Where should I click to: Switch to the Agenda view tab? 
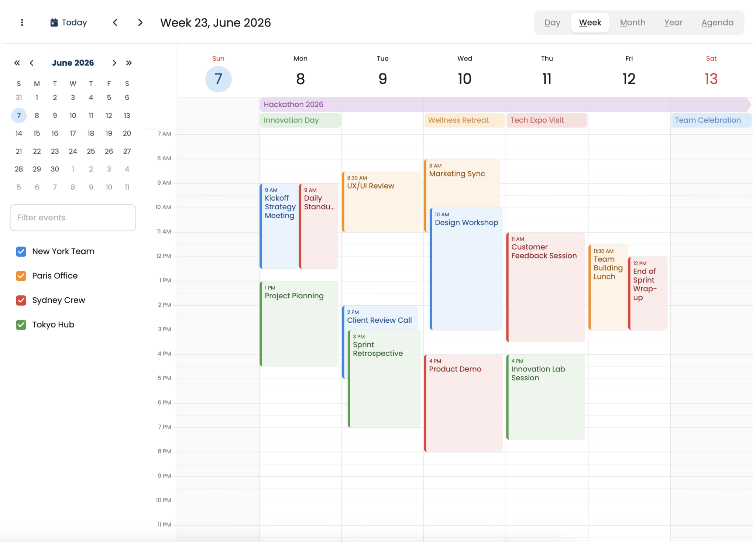pyautogui.click(x=717, y=23)
